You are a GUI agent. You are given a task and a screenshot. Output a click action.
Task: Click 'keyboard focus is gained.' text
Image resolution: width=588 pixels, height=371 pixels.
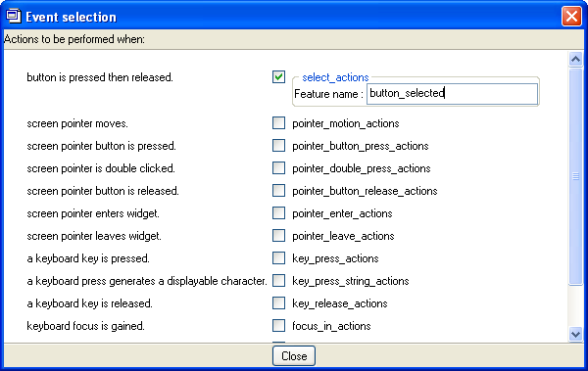click(85, 326)
